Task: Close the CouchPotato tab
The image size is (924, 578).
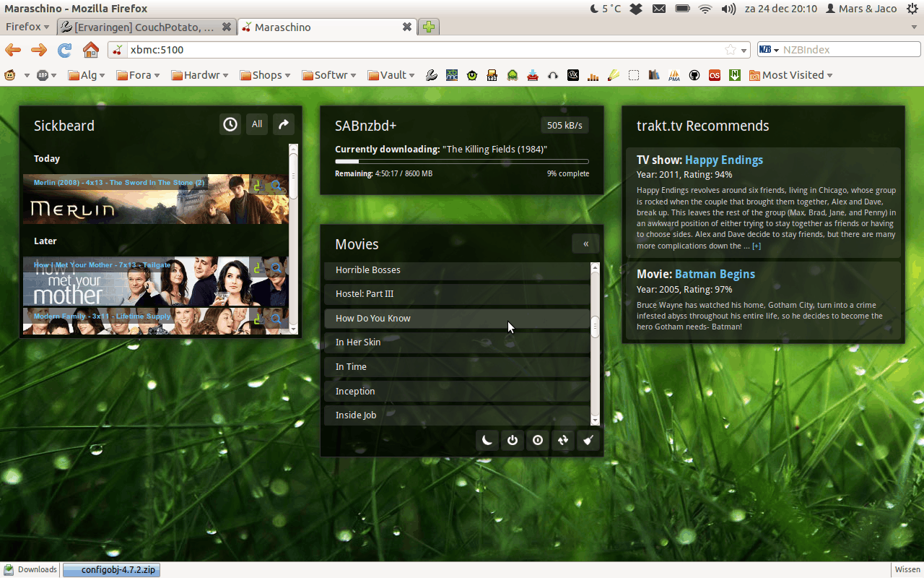Action: coord(227,27)
